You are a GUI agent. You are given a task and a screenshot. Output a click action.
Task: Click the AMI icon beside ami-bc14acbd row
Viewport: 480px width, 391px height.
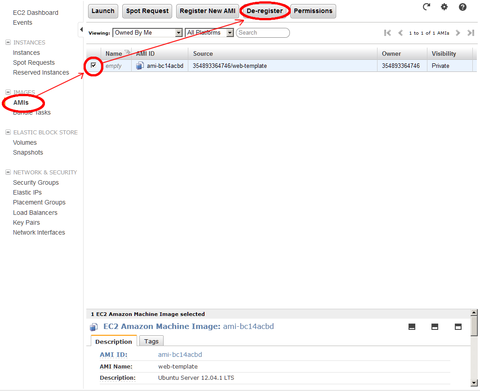(x=140, y=66)
